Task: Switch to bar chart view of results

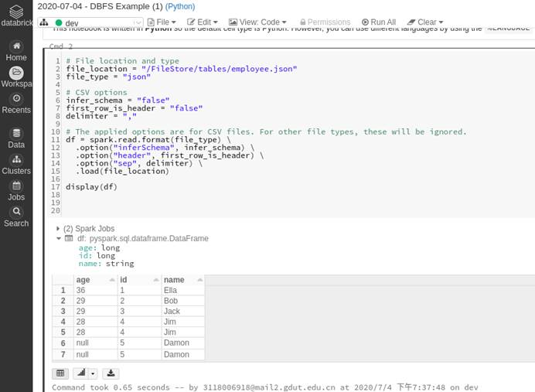Action: 81,373
